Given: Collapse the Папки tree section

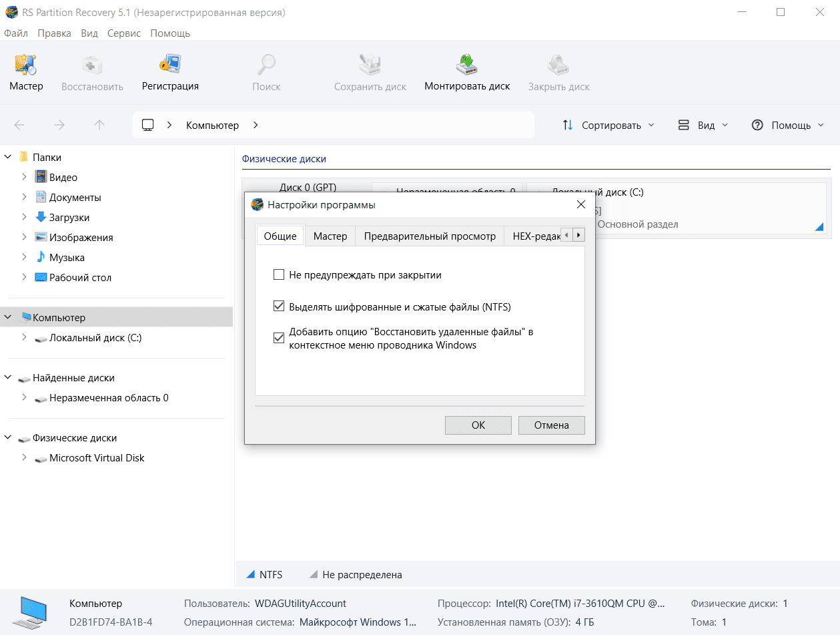Looking at the screenshot, I should pos(8,158).
